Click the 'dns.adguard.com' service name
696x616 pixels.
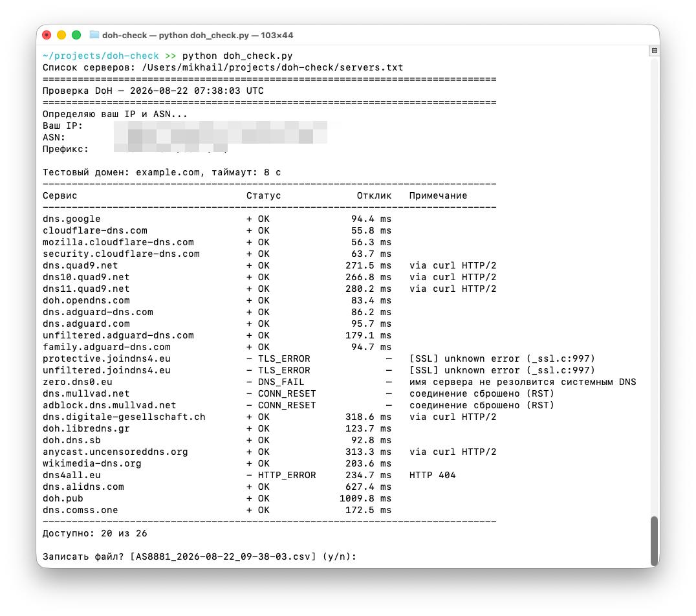click(x=86, y=324)
